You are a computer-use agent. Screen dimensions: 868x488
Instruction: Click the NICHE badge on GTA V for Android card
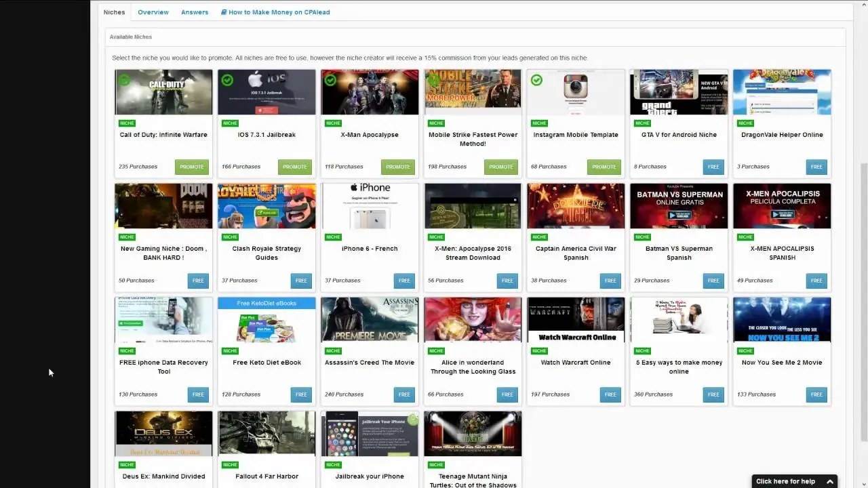(642, 123)
